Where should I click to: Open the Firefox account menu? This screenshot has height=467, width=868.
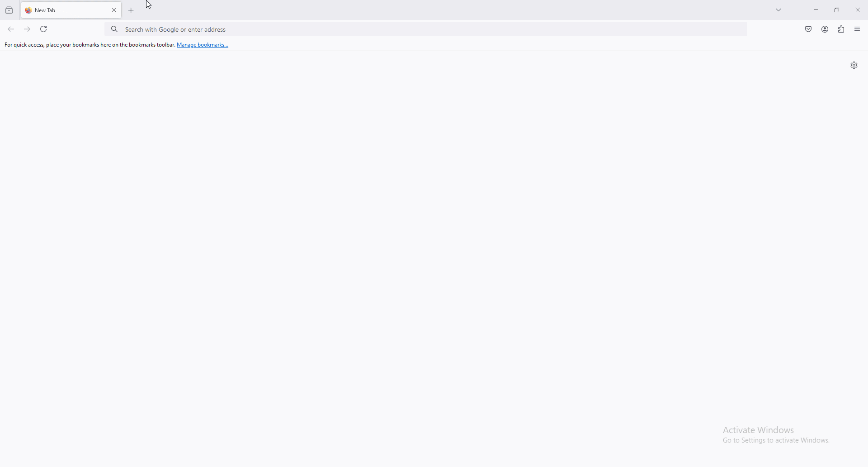click(x=825, y=29)
